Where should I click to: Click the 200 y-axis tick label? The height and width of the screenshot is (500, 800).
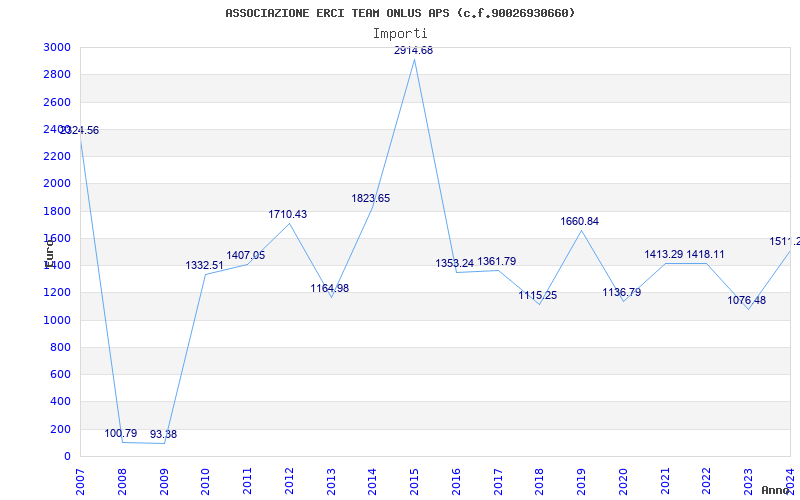point(60,429)
